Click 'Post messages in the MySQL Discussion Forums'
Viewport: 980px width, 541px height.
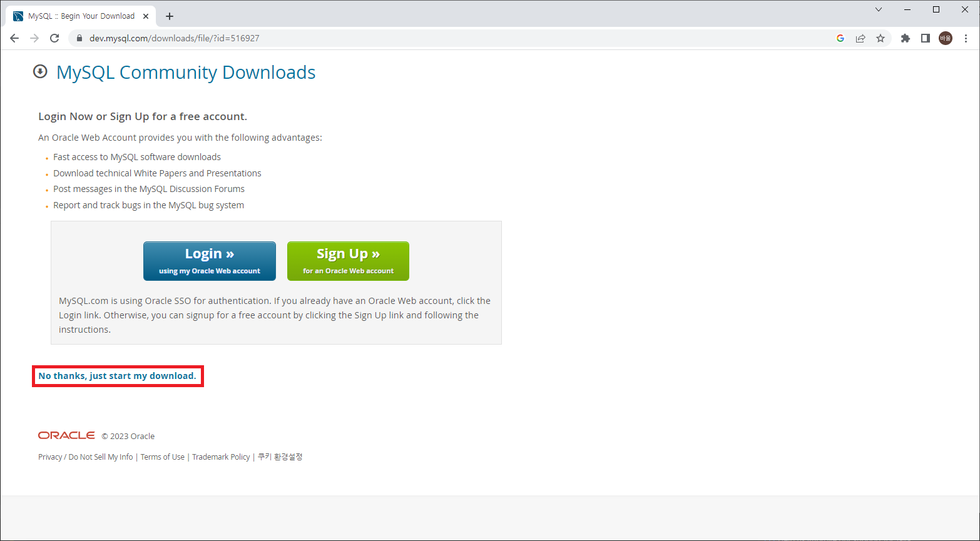(149, 189)
